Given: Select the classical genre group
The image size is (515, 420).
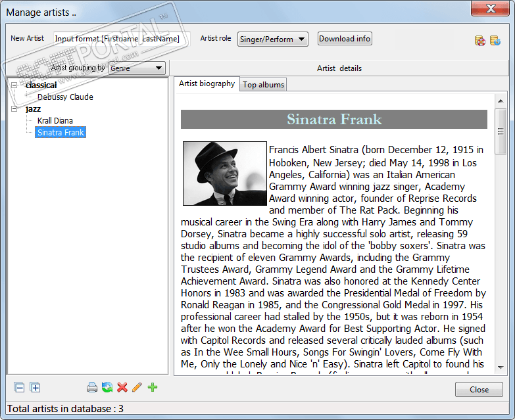Looking at the screenshot, I should (x=41, y=85).
